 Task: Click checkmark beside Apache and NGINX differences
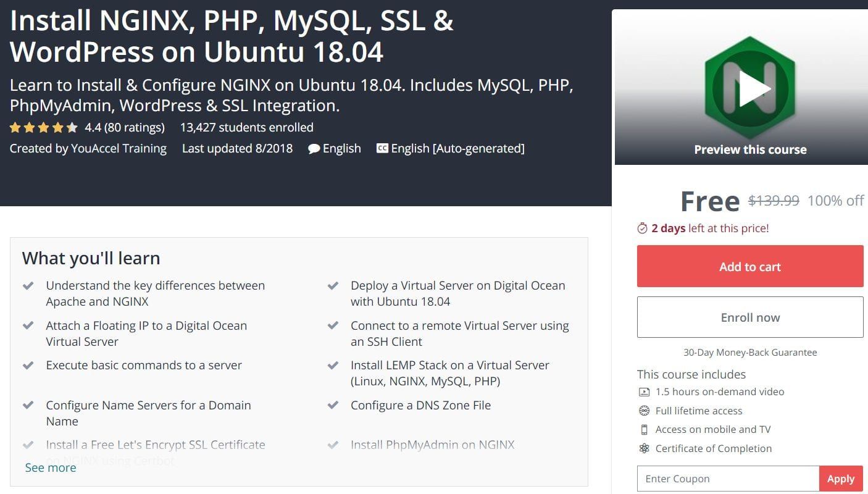[x=28, y=286]
